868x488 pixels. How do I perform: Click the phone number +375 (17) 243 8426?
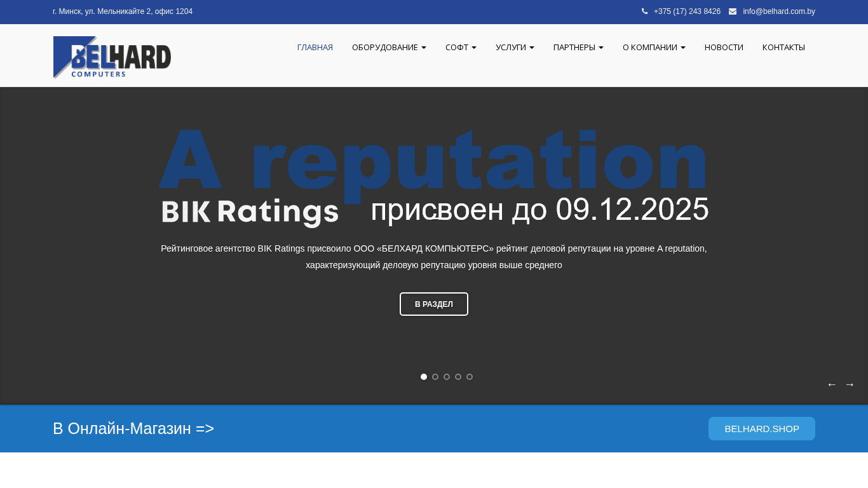click(x=687, y=11)
